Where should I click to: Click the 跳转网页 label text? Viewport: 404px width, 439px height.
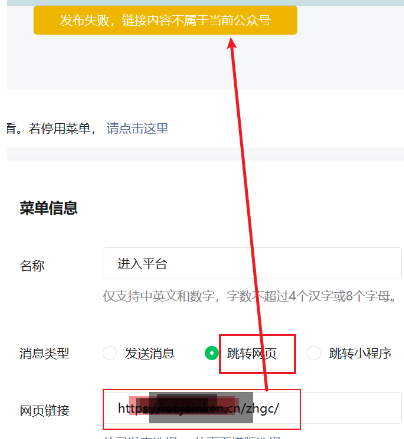pos(252,353)
